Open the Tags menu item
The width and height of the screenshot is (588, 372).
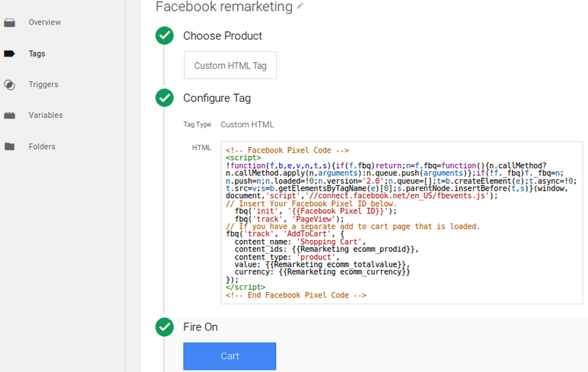[x=37, y=53]
